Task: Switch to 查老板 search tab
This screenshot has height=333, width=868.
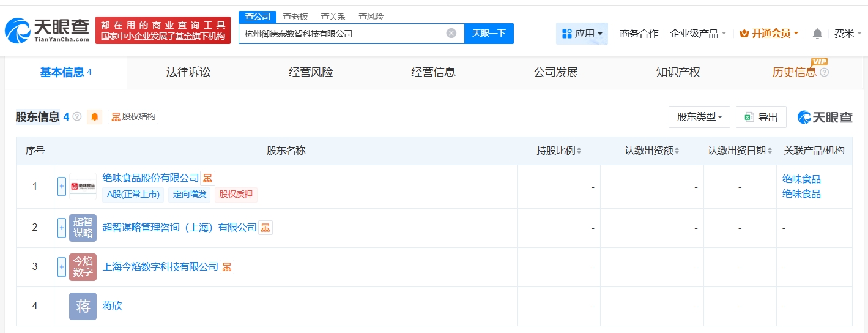Action: [x=295, y=17]
